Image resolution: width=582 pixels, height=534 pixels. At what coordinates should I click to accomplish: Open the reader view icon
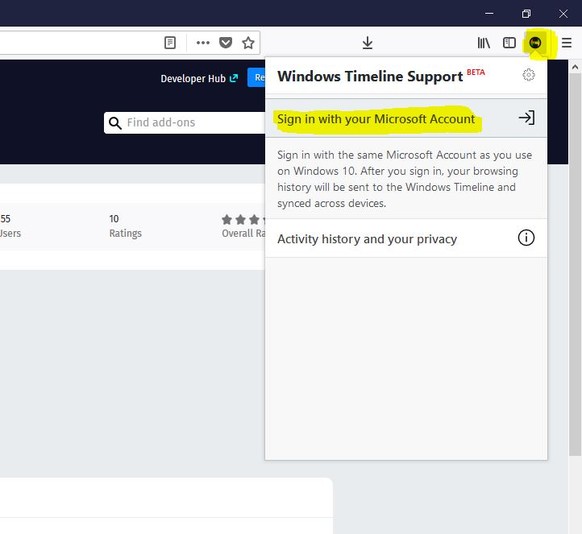pyautogui.click(x=170, y=43)
